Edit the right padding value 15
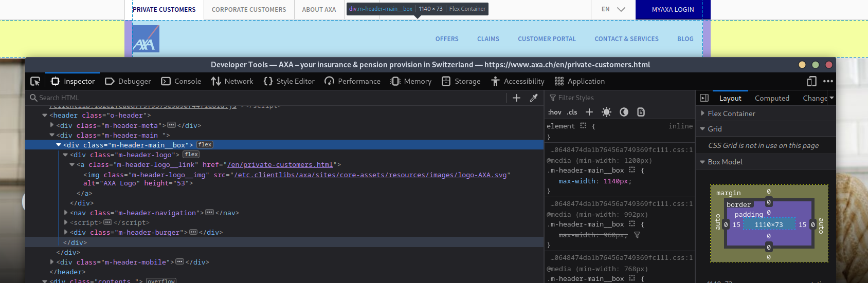868x283 pixels. (802, 224)
